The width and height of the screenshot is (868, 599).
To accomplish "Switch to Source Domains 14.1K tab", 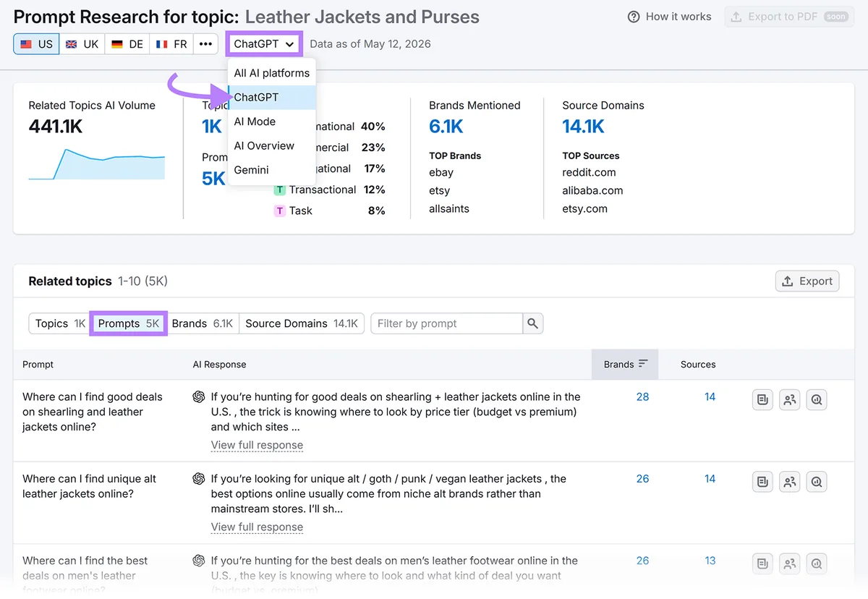I will click(x=302, y=323).
